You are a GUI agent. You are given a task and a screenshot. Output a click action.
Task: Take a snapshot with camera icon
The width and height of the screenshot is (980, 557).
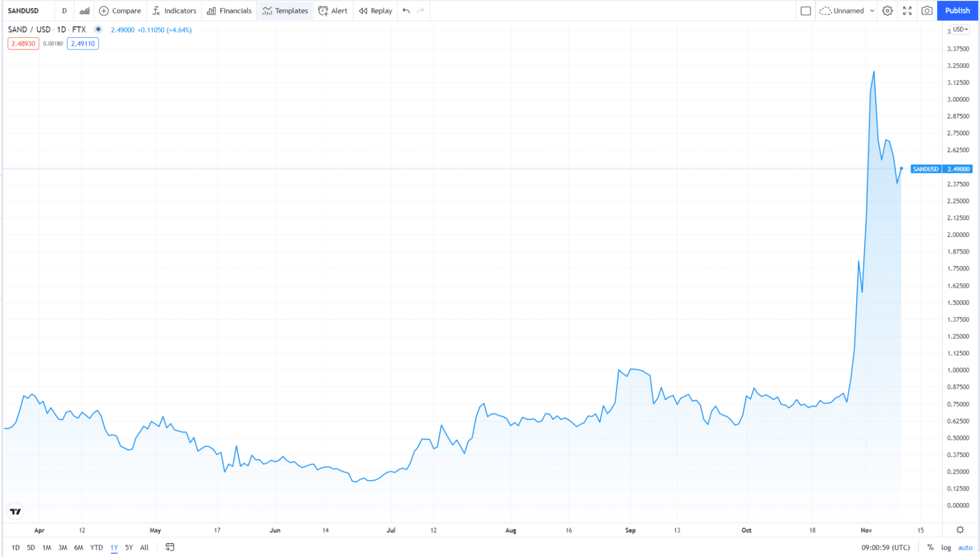point(927,11)
